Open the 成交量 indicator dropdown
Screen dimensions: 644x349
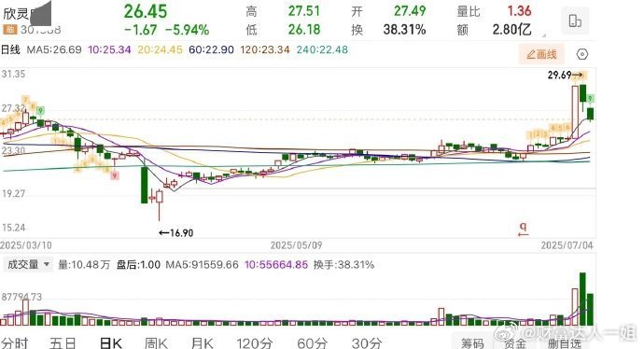28,264
